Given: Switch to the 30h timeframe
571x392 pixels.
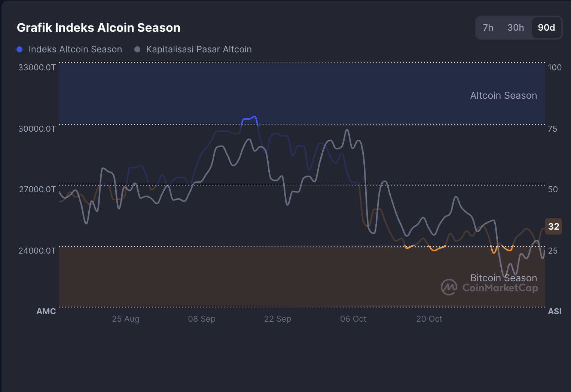Looking at the screenshot, I should pyautogui.click(x=515, y=27).
